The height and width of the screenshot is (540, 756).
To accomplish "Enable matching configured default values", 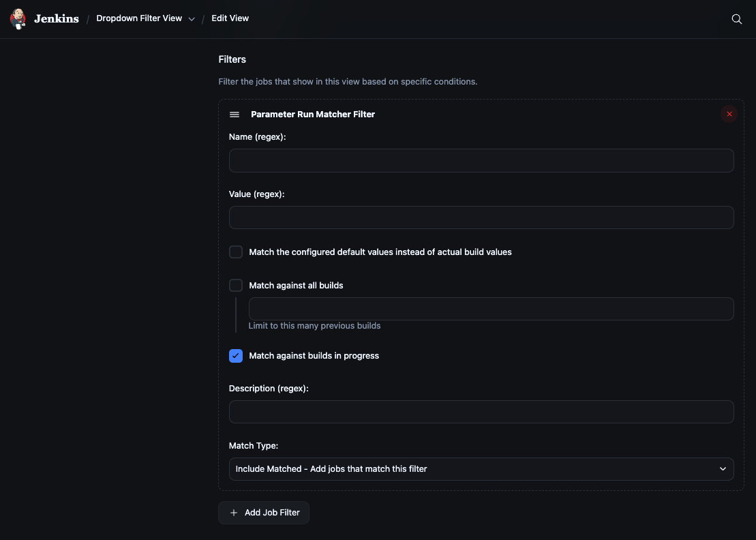I will coord(236,252).
